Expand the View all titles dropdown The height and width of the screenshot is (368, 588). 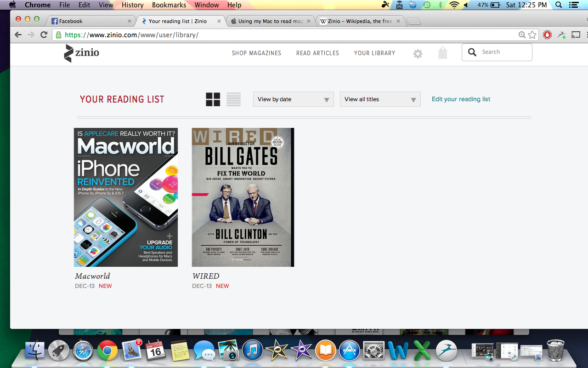point(380,99)
